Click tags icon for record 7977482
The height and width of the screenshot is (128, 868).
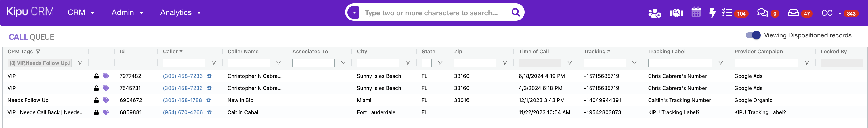[x=106, y=76]
